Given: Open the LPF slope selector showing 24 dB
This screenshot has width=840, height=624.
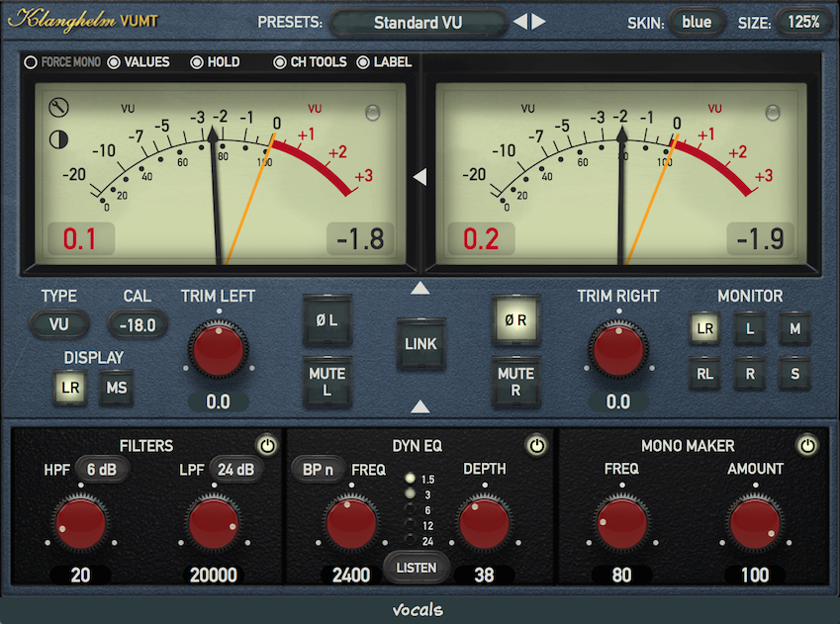Looking at the screenshot, I should click(x=235, y=470).
